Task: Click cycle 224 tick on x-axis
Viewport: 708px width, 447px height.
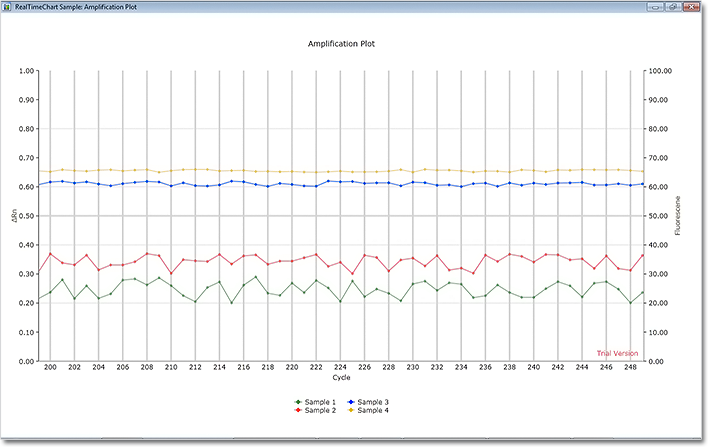Action: (x=340, y=368)
